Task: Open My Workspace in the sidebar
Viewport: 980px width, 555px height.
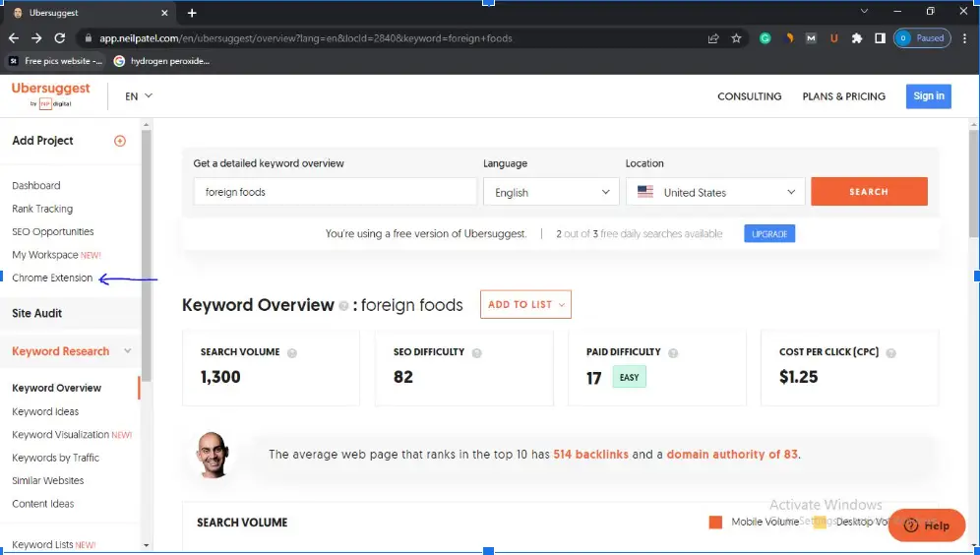Action: (56, 255)
